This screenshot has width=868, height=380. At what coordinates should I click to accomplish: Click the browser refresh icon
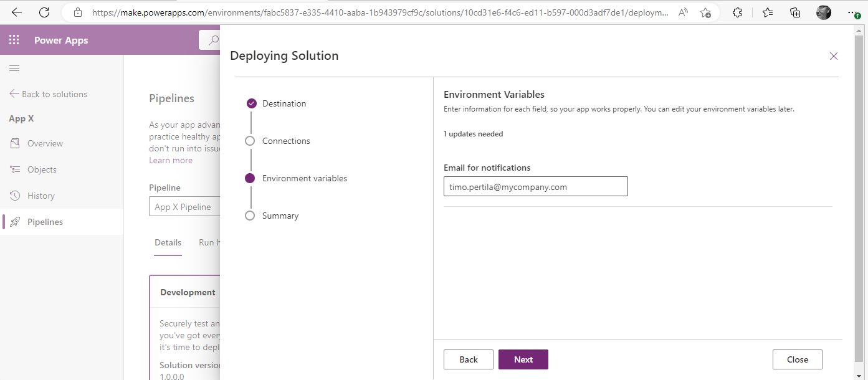[44, 12]
